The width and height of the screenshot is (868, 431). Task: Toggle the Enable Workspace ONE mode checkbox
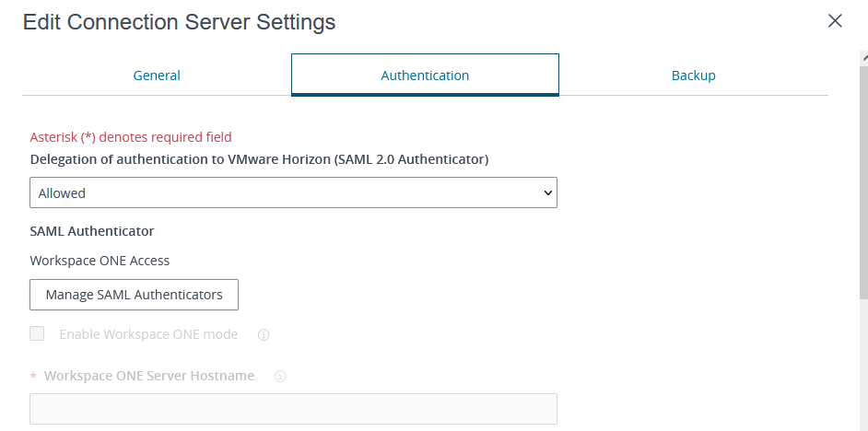37,334
